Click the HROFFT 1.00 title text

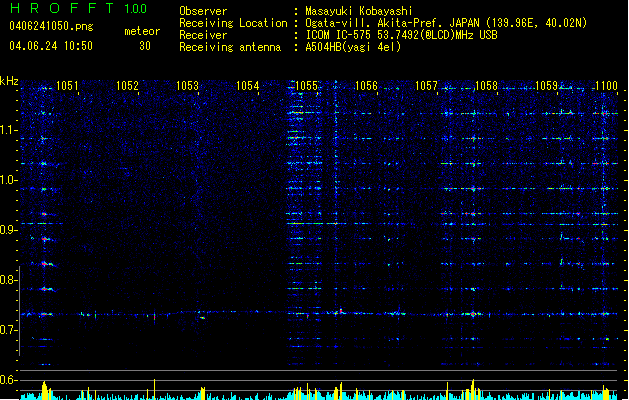pos(78,8)
